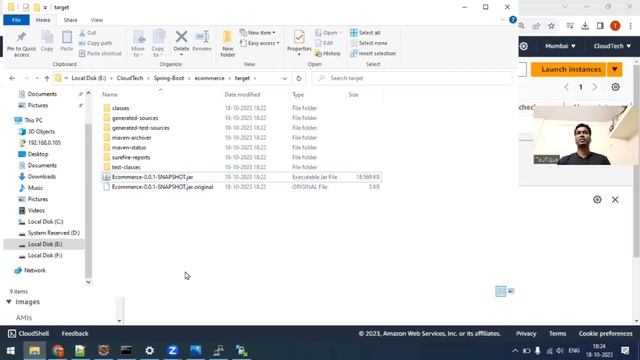640x360 pixels.
Task: Open the File menu tab
Action: tap(16, 20)
